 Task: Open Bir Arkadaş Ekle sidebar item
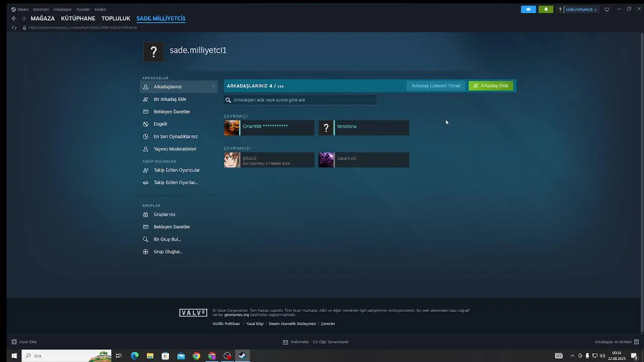(179, 99)
